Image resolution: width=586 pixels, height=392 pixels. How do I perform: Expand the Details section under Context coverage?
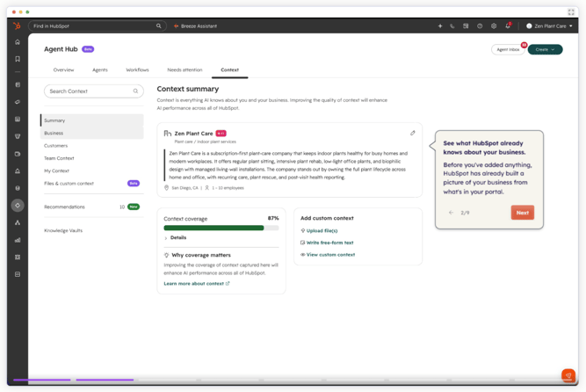tap(176, 238)
